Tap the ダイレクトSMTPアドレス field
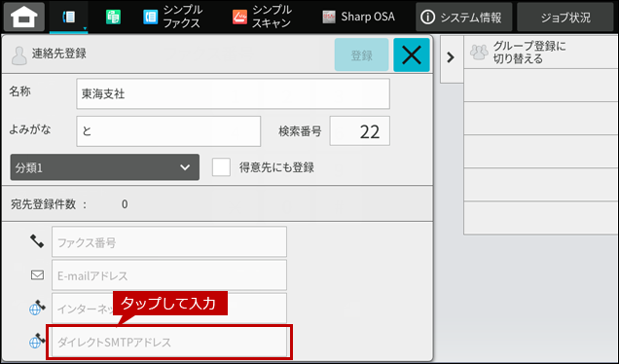The height and width of the screenshot is (364, 619). click(169, 342)
